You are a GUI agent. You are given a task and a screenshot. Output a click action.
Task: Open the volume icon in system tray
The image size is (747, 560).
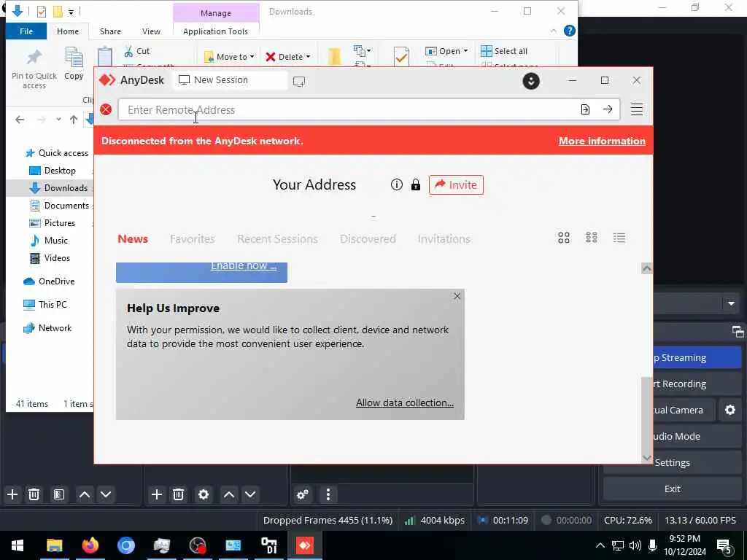(x=635, y=545)
